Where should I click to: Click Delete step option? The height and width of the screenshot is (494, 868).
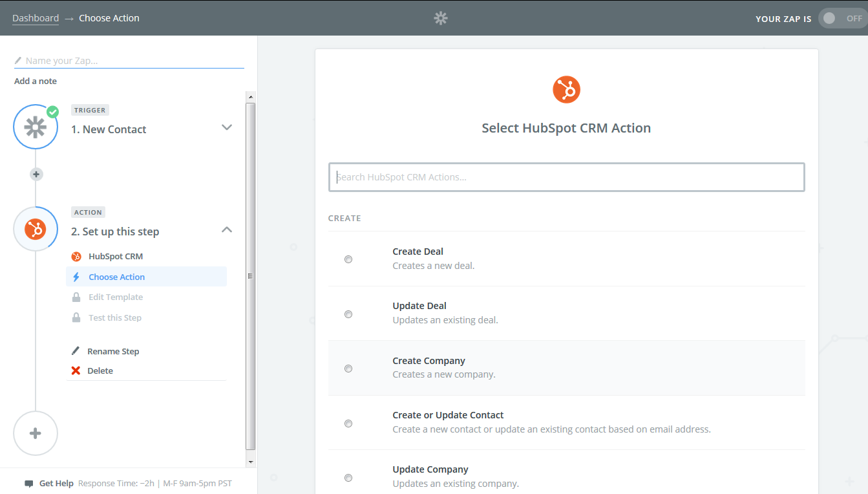tap(100, 370)
